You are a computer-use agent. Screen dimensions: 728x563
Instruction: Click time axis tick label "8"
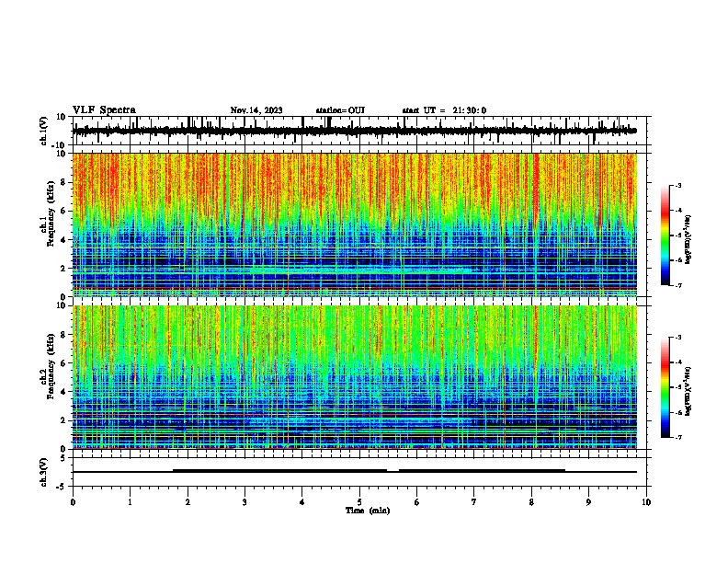point(531,502)
